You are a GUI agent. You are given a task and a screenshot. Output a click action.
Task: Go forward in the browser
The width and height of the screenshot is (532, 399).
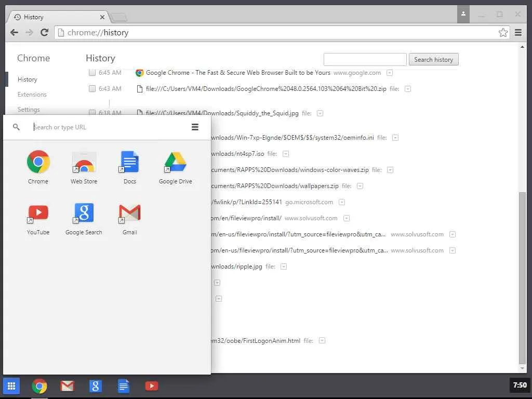click(29, 33)
